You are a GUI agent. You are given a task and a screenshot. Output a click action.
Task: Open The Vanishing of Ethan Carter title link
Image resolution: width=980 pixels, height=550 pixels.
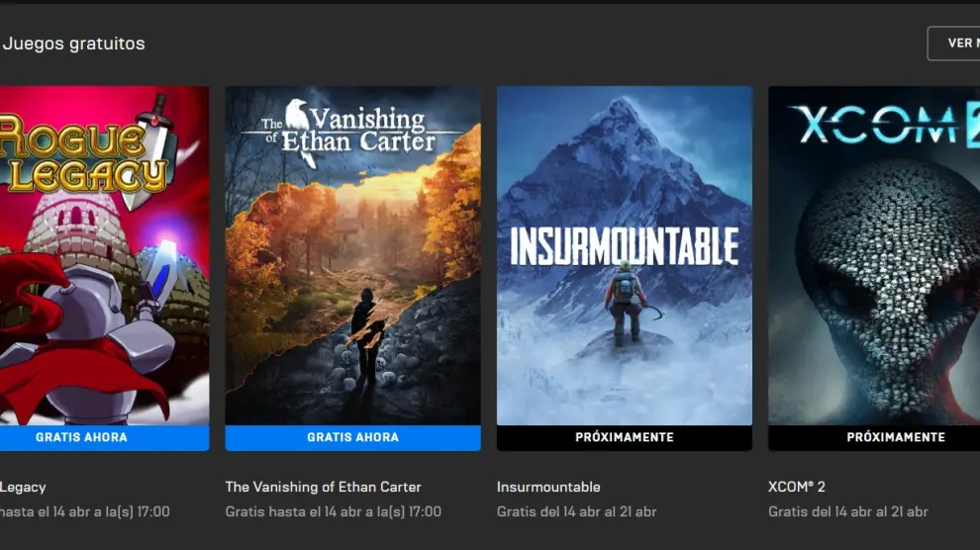click(x=323, y=487)
